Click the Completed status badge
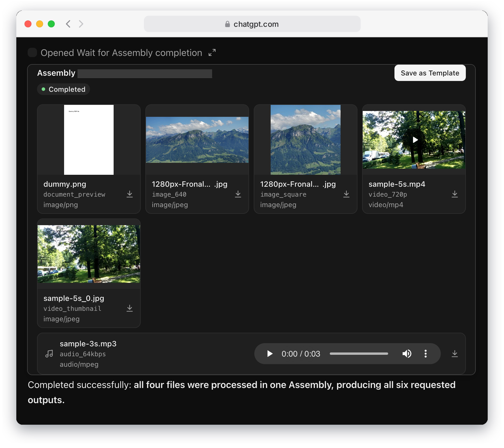Viewport: 504px width, 448px height. 64,89
